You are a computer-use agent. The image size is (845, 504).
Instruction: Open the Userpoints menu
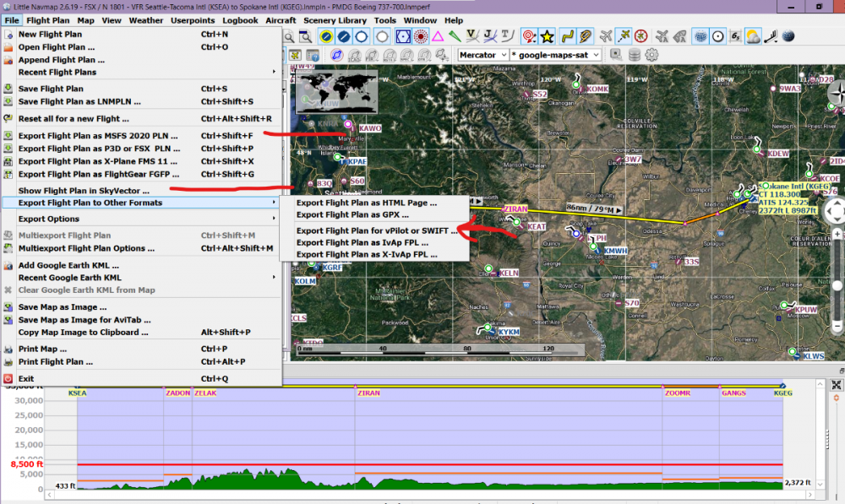(x=192, y=20)
